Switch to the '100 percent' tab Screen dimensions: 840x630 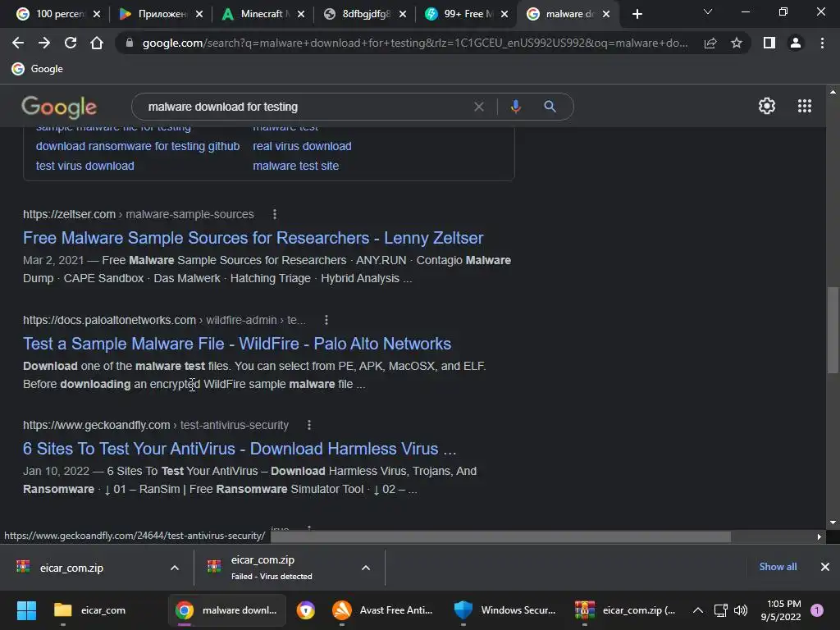point(52,14)
